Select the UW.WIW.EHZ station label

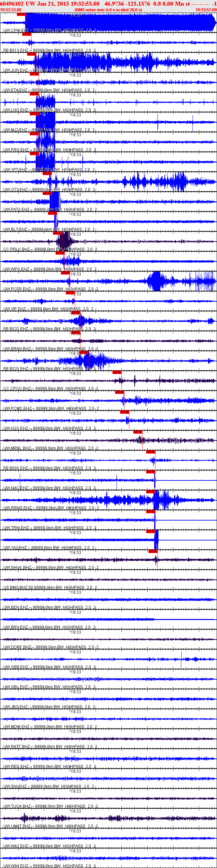(x=16, y=865)
